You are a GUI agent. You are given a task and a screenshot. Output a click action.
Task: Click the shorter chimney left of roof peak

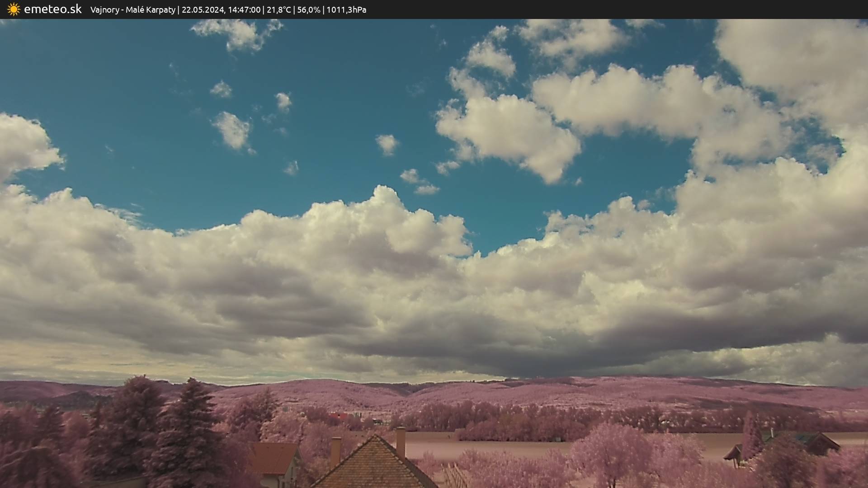[x=335, y=451]
